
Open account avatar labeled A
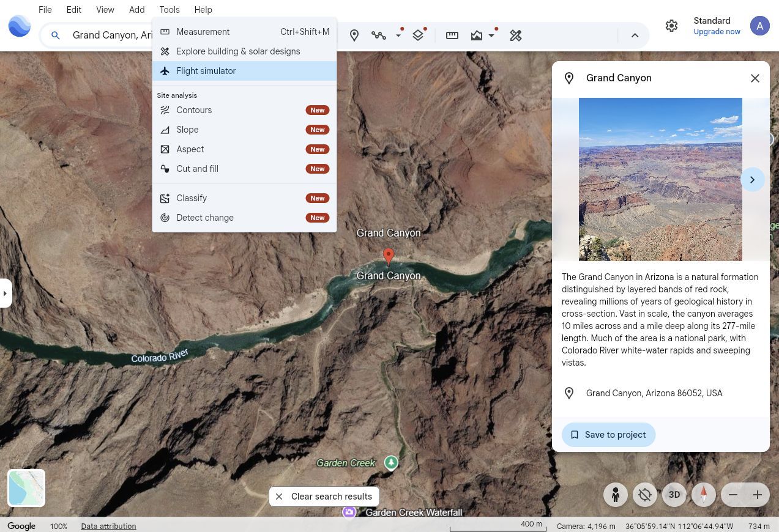[x=760, y=26]
